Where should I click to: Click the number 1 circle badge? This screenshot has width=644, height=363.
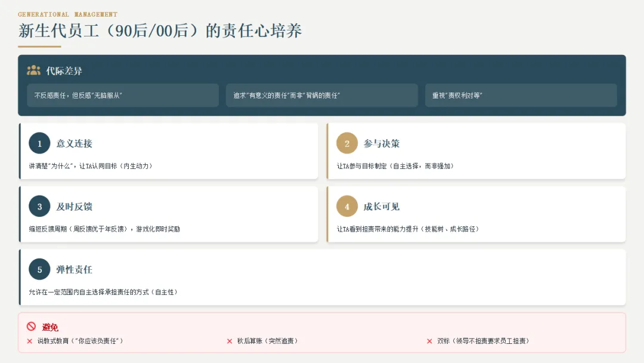[x=39, y=143]
